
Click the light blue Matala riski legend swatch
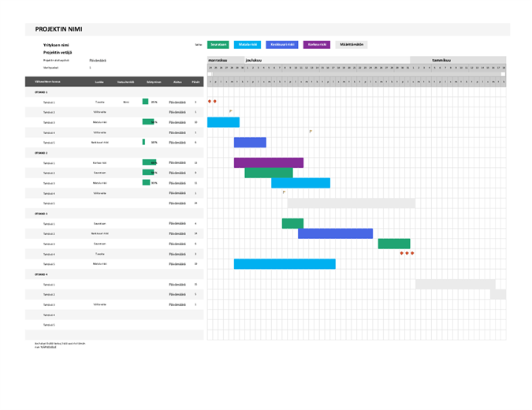[x=247, y=44]
